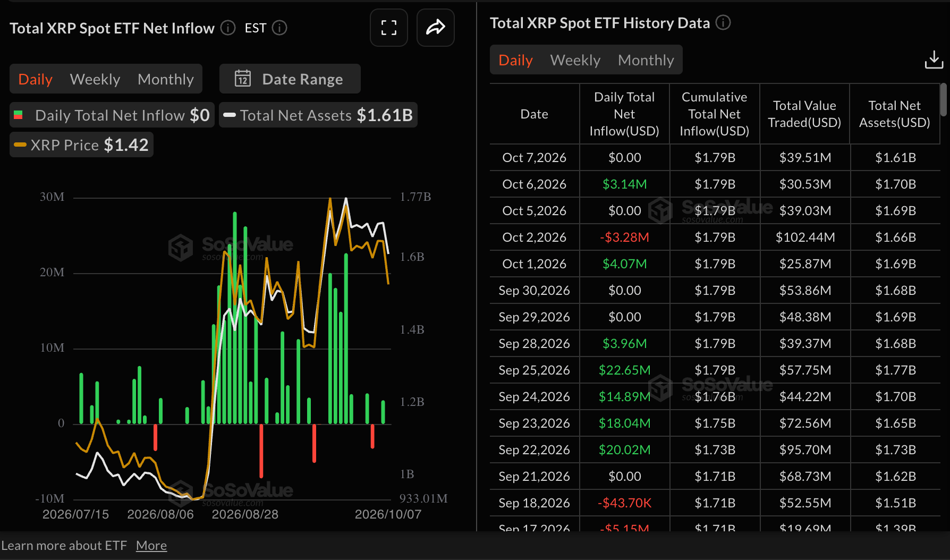The image size is (950, 560).
Task: Click the EST timezone label
Action: [256, 28]
